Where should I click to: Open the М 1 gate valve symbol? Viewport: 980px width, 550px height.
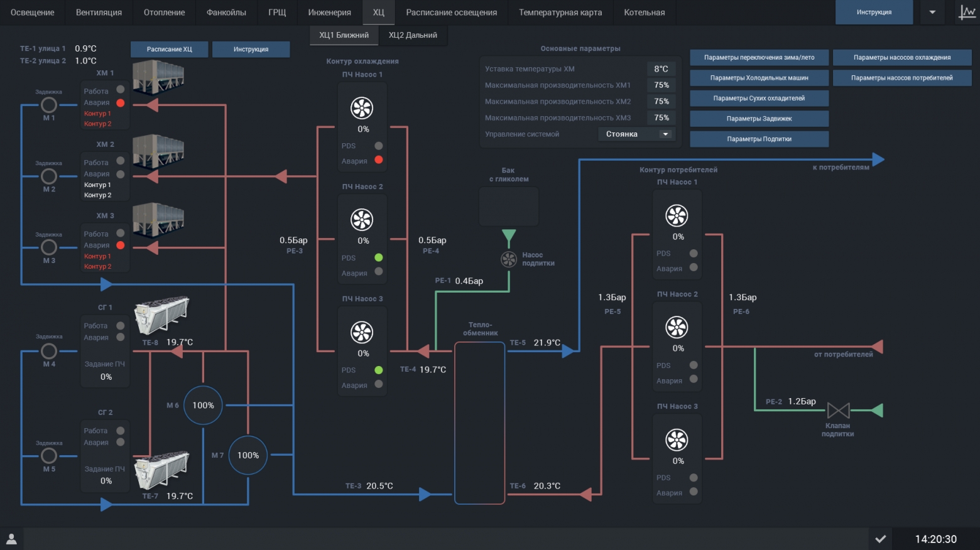coord(49,105)
